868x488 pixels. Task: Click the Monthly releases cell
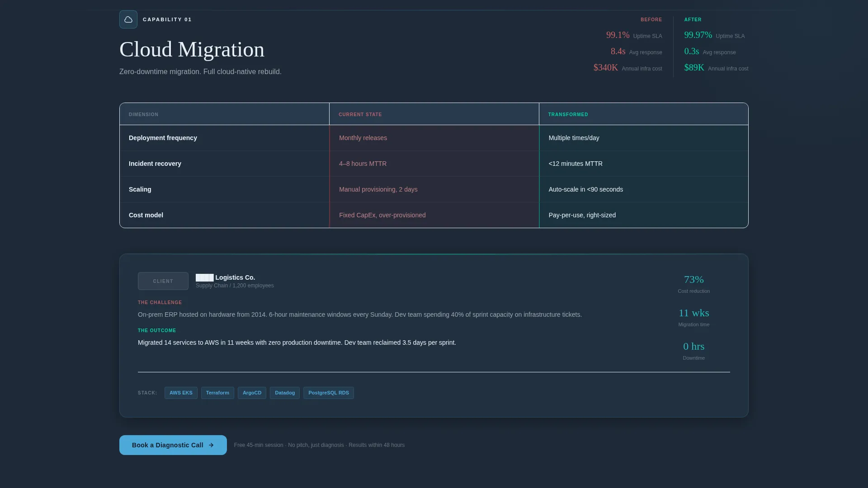[x=434, y=138]
